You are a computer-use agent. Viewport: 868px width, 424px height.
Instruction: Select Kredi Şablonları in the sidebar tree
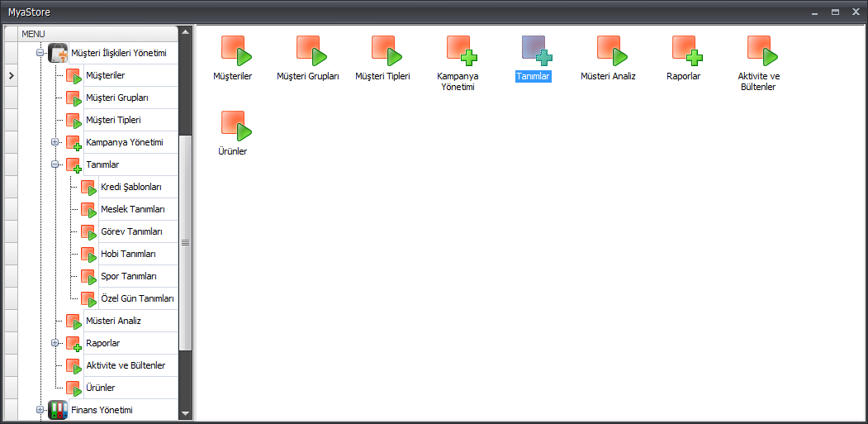point(130,187)
